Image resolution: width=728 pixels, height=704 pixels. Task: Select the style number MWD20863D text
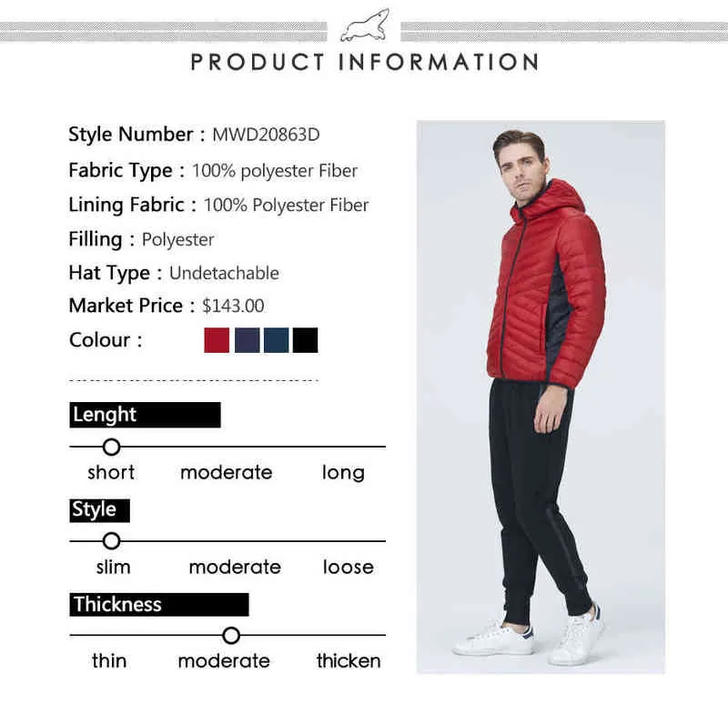tap(266, 135)
